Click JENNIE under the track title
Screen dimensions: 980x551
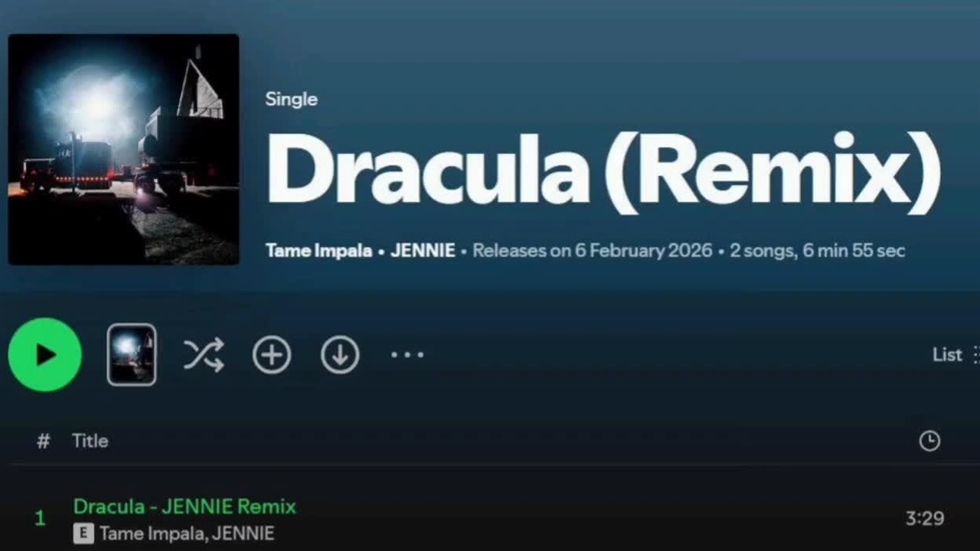point(243,533)
